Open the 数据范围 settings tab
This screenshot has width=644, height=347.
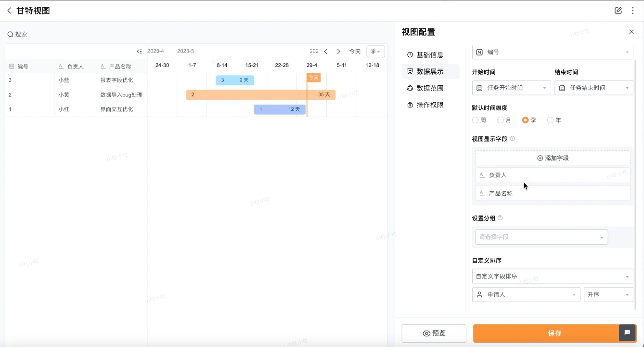(431, 88)
